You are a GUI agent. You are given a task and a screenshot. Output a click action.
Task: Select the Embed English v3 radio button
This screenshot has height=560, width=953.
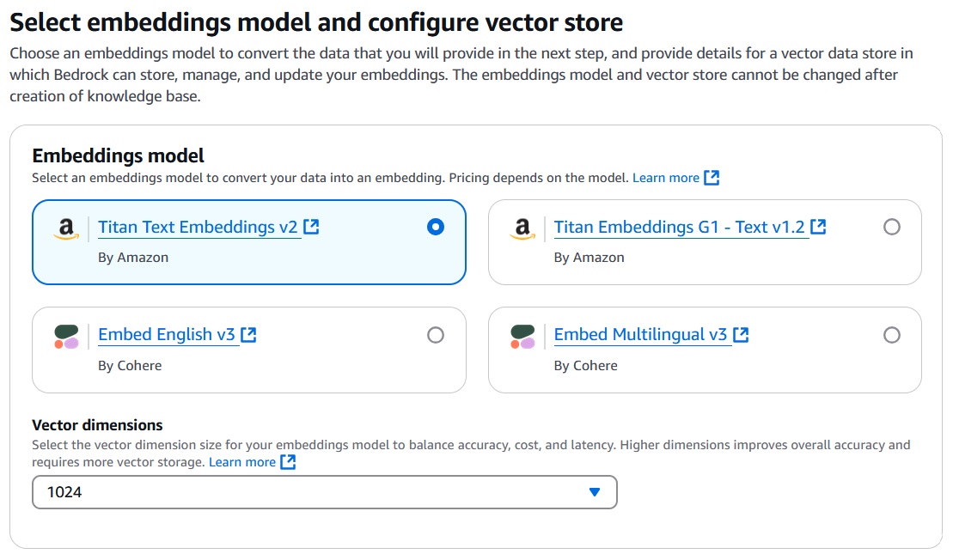tap(436, 335)
